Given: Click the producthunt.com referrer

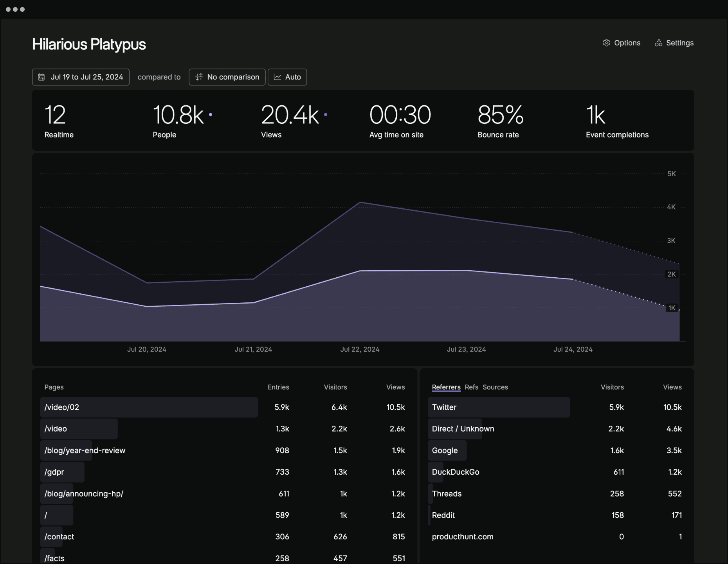Looking at the screenshot, I should pyautogui.click(x=462, y=537).
